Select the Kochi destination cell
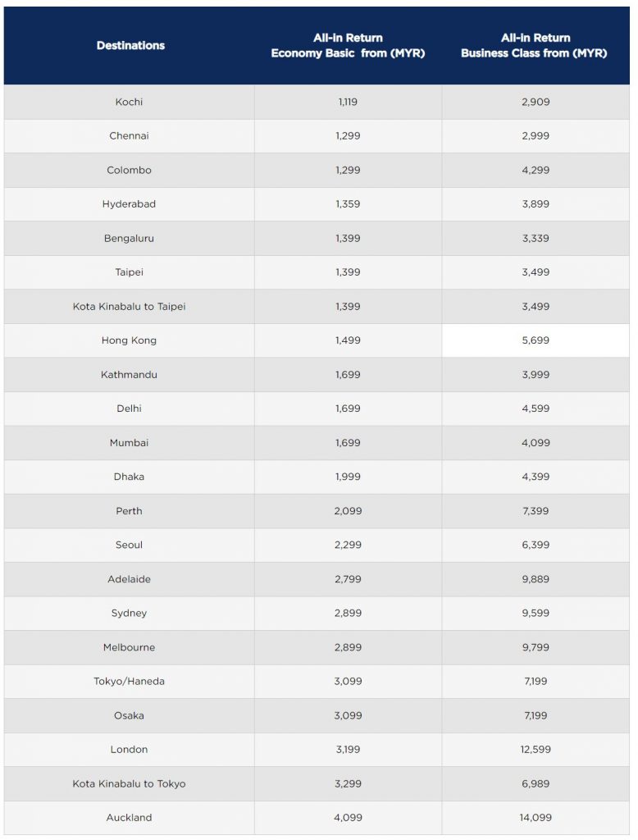 click(129, 102)
